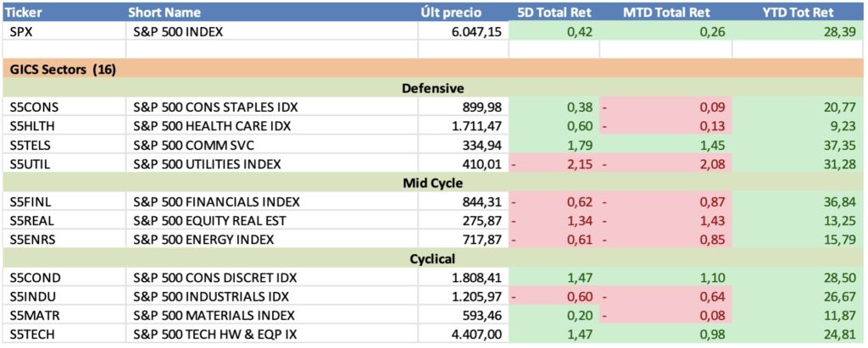Click the Últ precio column header
Screen dimensions: 868x348
pyautogui.click(x=451, y=13)
